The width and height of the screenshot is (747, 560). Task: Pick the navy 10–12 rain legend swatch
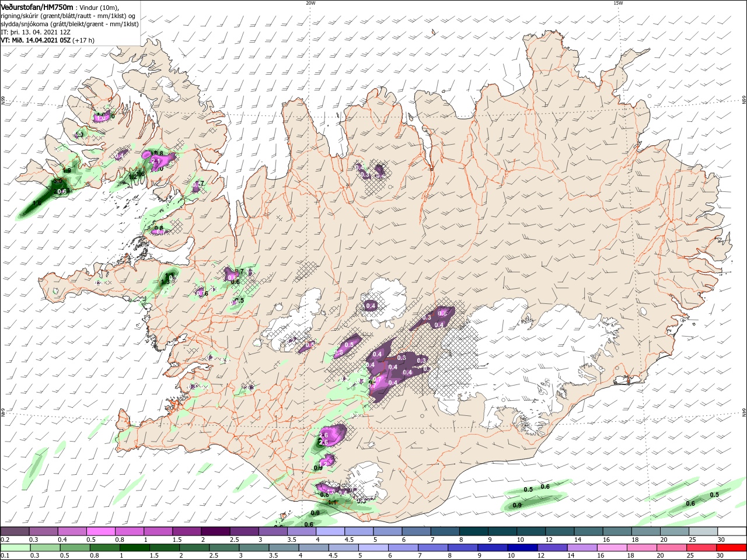tap(522, 548)
